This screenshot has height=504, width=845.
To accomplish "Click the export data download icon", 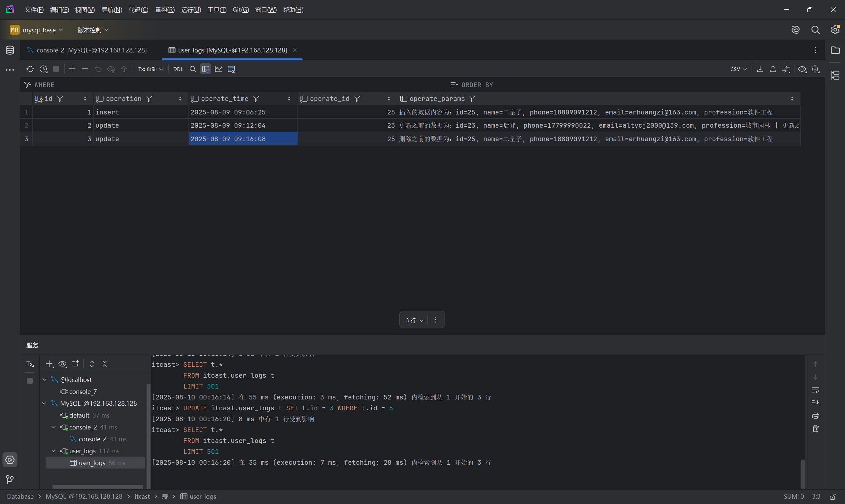I will (760, 69).
